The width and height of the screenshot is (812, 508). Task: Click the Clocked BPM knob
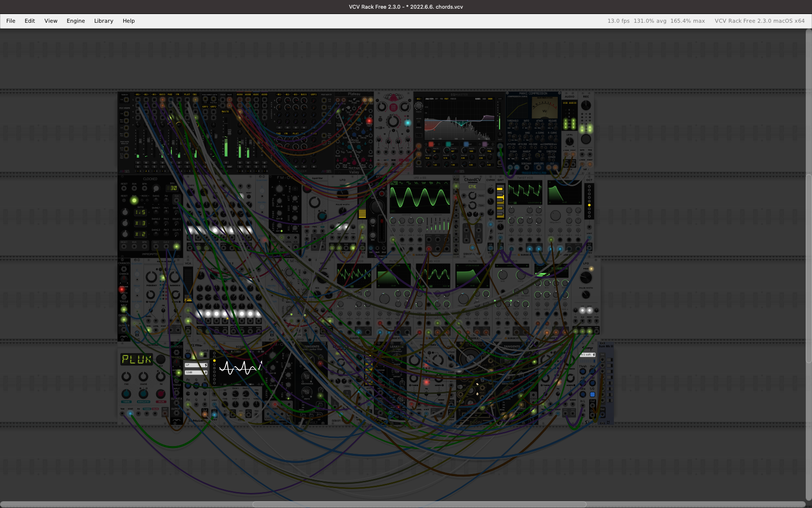pyautogui.click(x=156, y=188)
